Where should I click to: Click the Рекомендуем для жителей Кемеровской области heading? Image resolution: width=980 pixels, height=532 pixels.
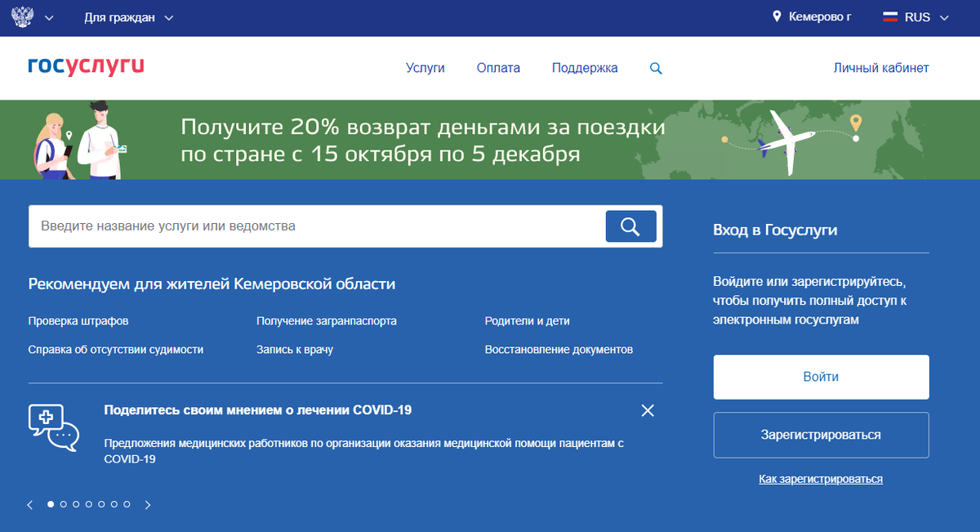click(x=212, y=284)
